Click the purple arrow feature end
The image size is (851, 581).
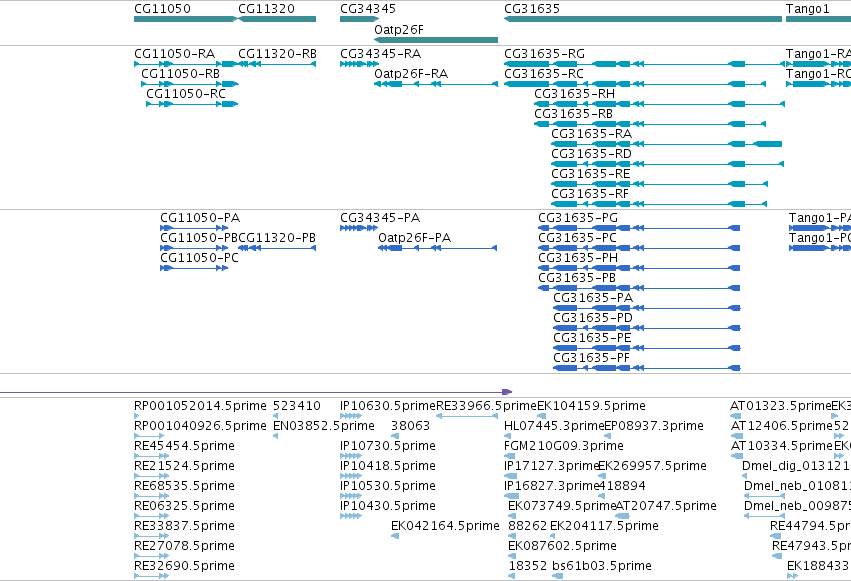[507, 392]
